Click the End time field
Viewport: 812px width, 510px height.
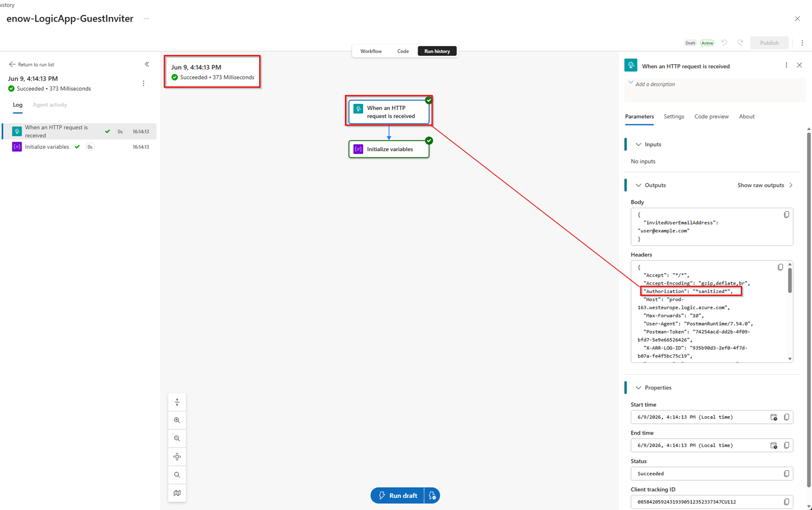click(712, 446)
